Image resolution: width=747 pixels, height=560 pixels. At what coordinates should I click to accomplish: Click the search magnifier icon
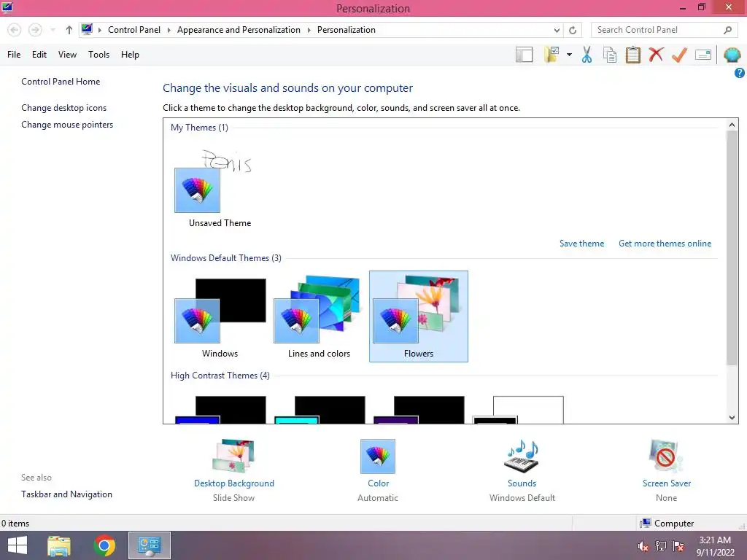727,30
